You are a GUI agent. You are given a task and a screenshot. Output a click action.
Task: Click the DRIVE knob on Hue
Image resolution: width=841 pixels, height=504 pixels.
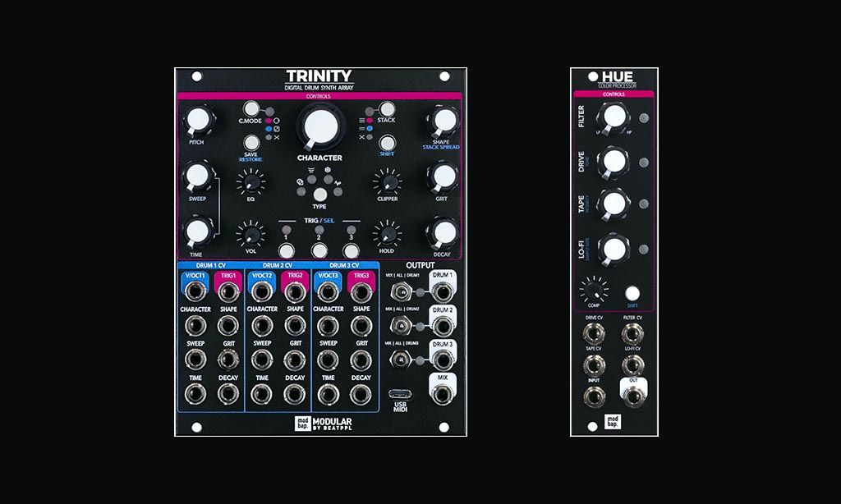[614, 162]
